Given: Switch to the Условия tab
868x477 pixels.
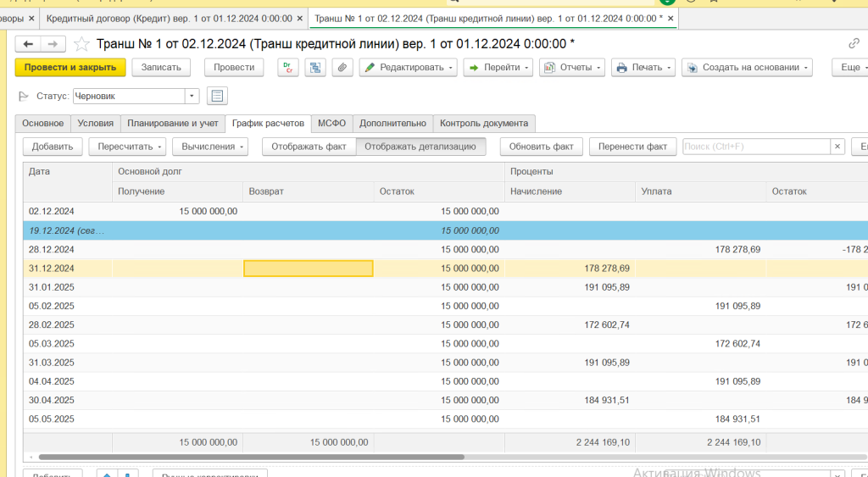Looking at the screenshot, I should point(95,123).
